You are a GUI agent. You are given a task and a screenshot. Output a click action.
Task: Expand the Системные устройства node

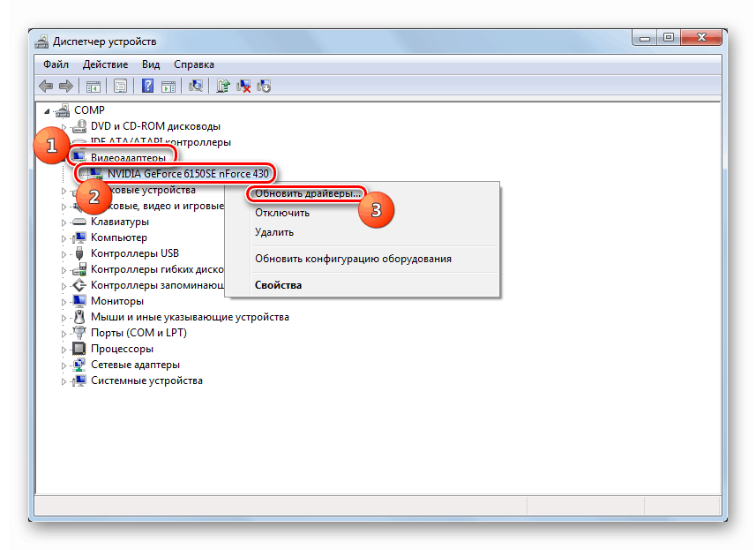tap(64, 381)
